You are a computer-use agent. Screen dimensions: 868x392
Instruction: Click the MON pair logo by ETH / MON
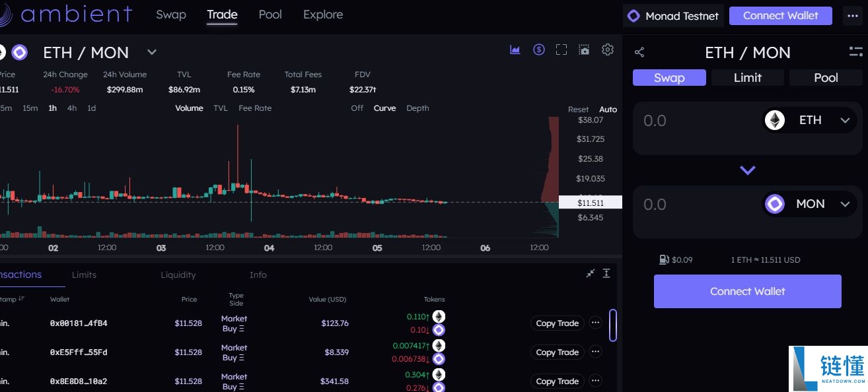19,52
